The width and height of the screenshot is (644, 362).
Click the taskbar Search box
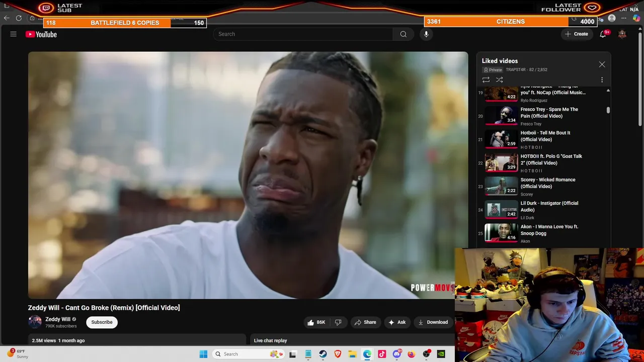click(x=249, y=354)
